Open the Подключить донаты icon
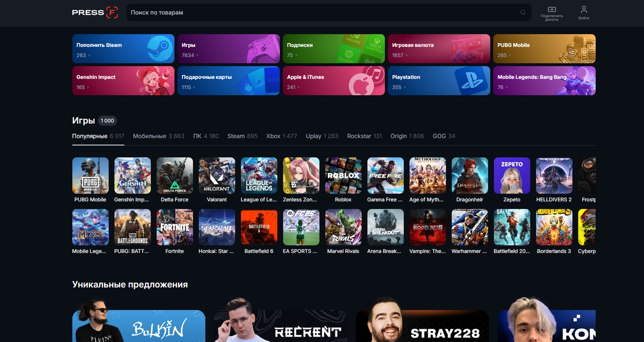Image resolution: width=644 pixels, height=342 pixels. (x=552, y=10)
